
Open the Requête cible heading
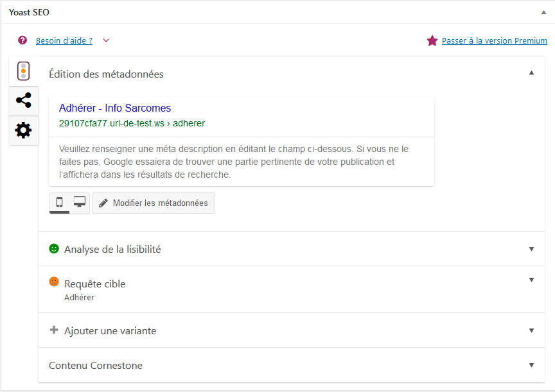click(95, 284)
